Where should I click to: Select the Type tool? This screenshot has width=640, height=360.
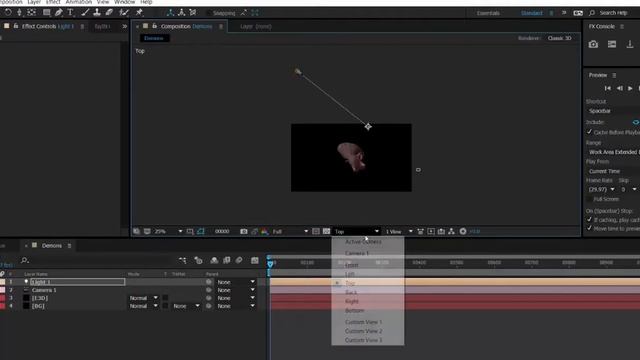pyautogui.click(x=70, y=12)
